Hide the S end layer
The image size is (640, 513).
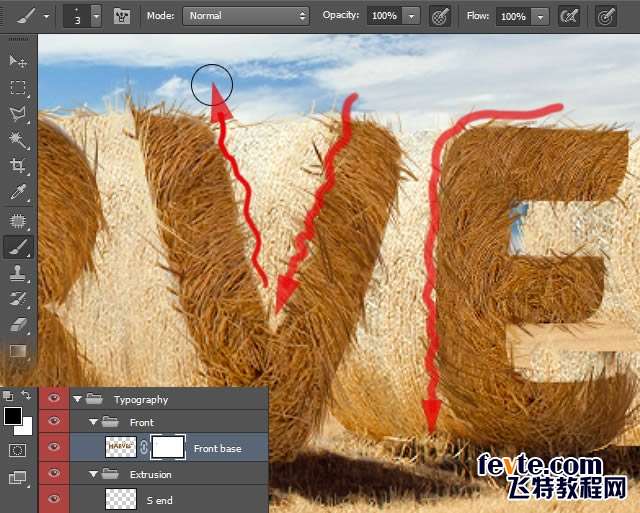[54, 499]
